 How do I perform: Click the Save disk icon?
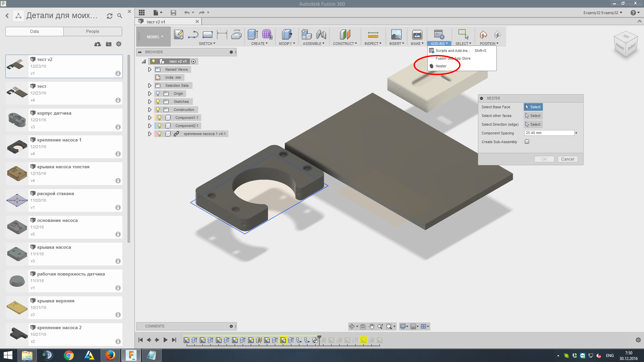[x=173, y=13]
